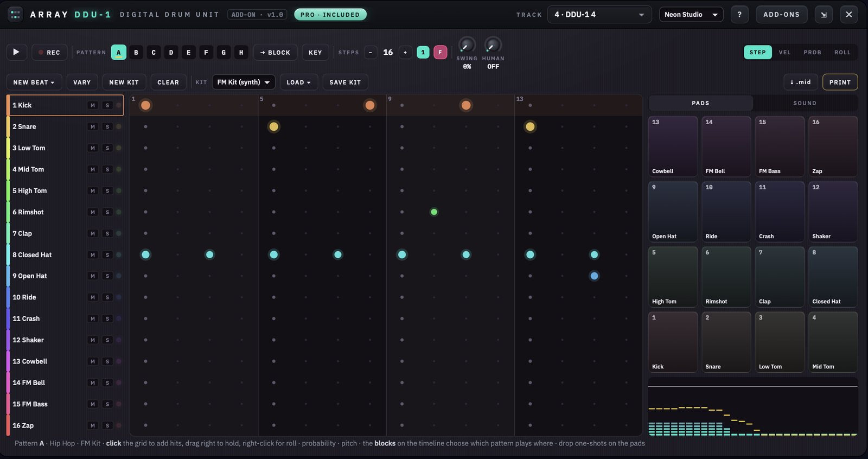Select the green page 1 indicator

click(423, 52)
